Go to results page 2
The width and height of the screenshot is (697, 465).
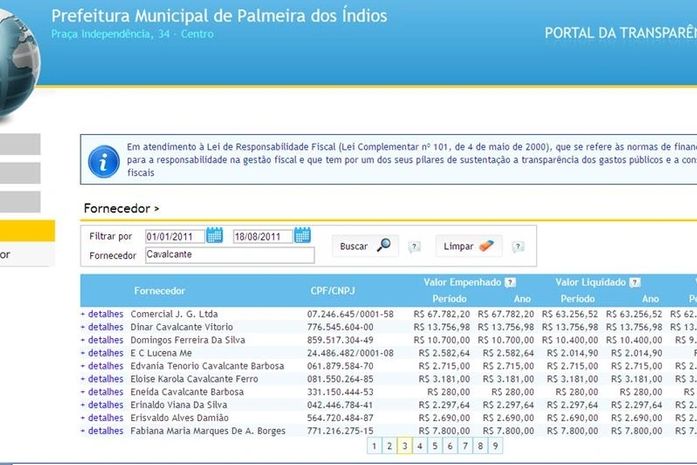[x=389, y=446]
